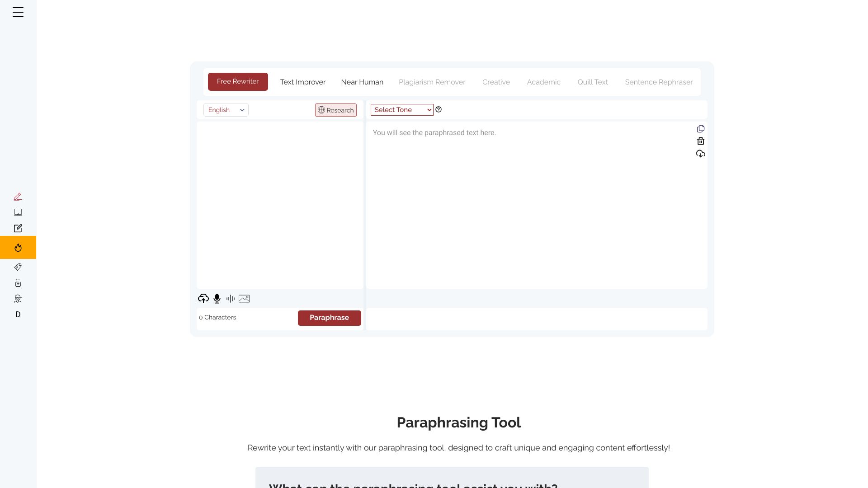Click the Plagiarism Remover tab option

pos(432,82)
